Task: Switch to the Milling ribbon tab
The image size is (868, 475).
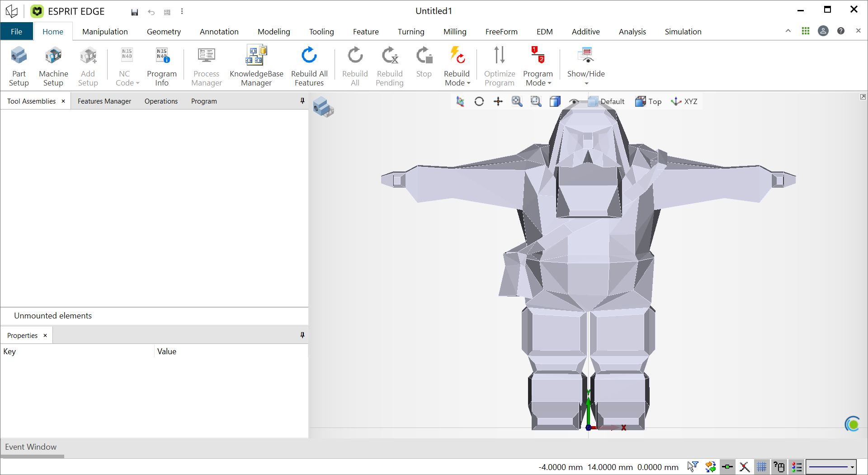Action: [455, 32]
